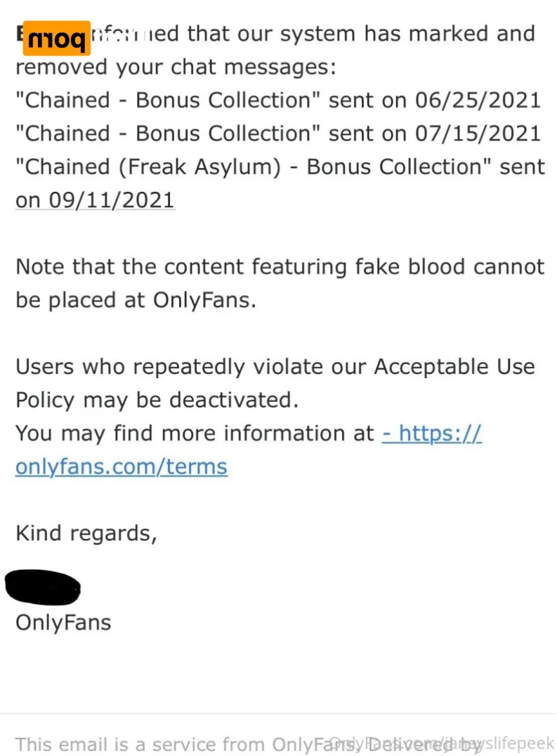Click the "removed your chat messages:" text
Viewport: 557px width, 756px height.
pos(176,67)
